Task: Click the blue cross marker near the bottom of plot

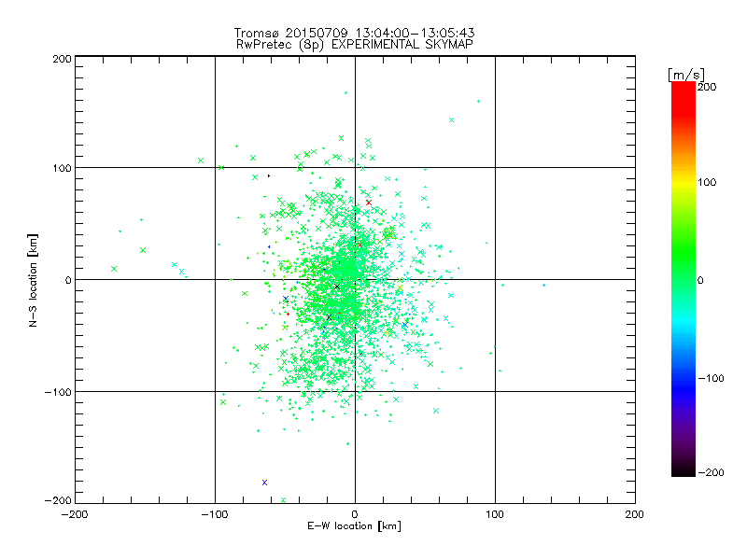Action: coord(265,483)
